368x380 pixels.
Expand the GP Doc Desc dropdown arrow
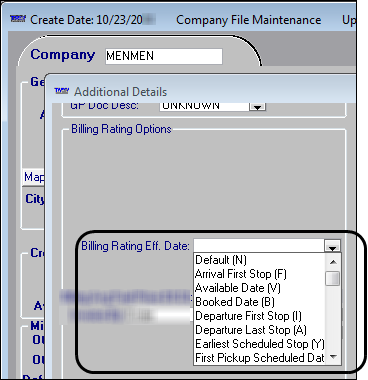click(258, 107)
